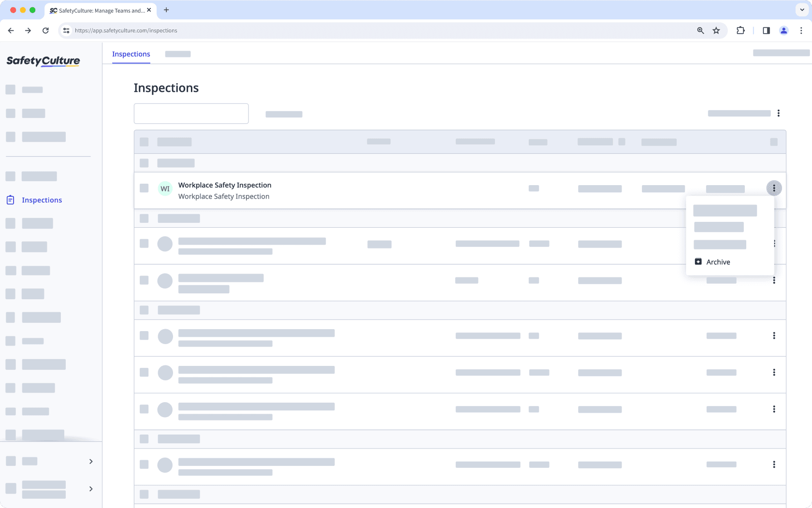
Task: Click the inspections search input field
Action: tap(191, 114)
